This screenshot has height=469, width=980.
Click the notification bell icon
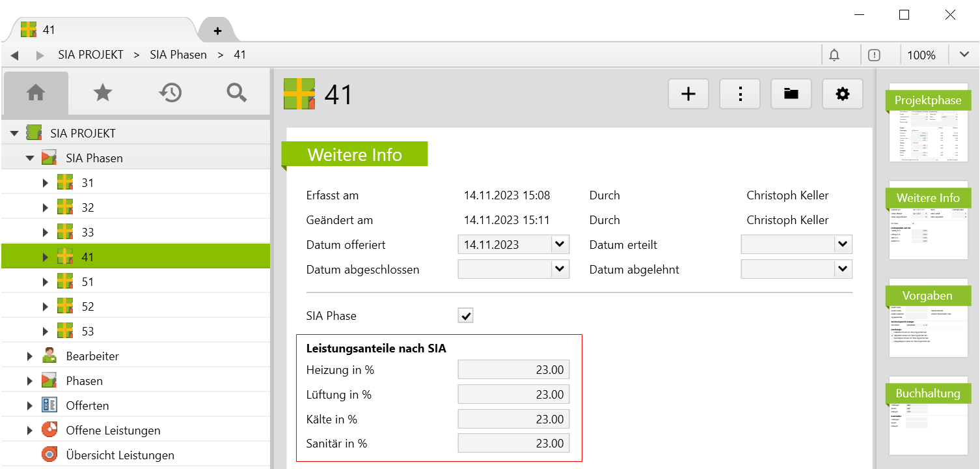pos(834,55)
